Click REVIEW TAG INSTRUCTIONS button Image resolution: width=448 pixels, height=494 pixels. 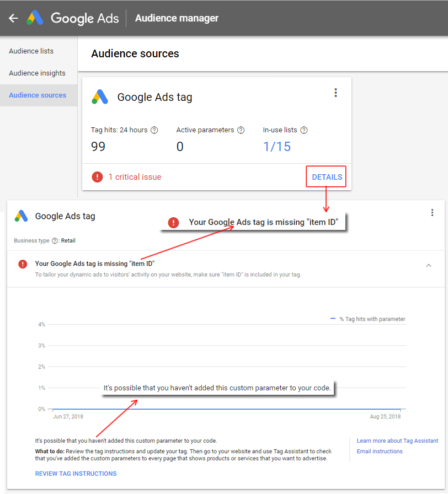coord(76,474)
